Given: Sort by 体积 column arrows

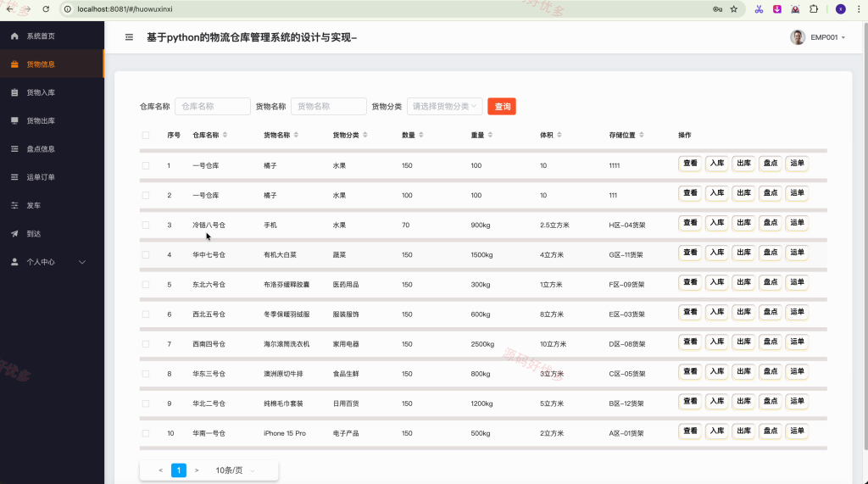Looking at the screenshot, I should (559, 135).
